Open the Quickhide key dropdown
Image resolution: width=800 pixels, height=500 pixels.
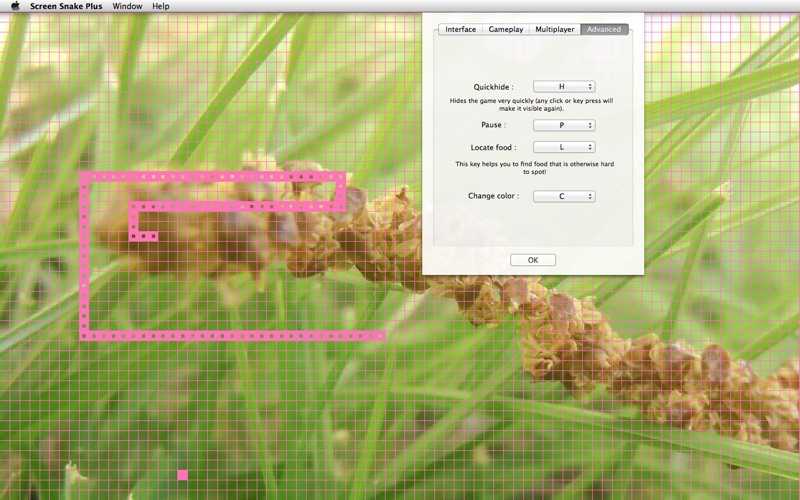(564, 87)
